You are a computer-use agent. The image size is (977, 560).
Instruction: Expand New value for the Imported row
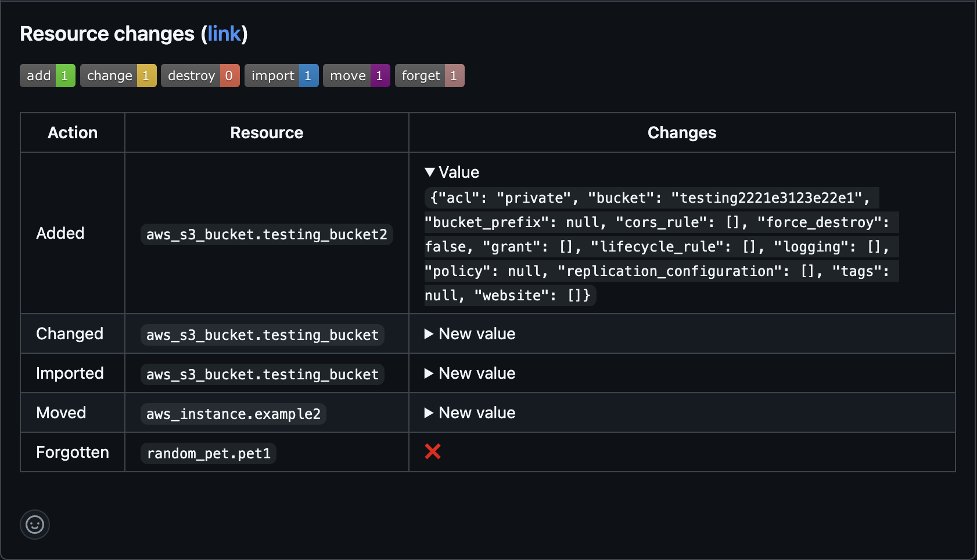click(x=469, y=373)
